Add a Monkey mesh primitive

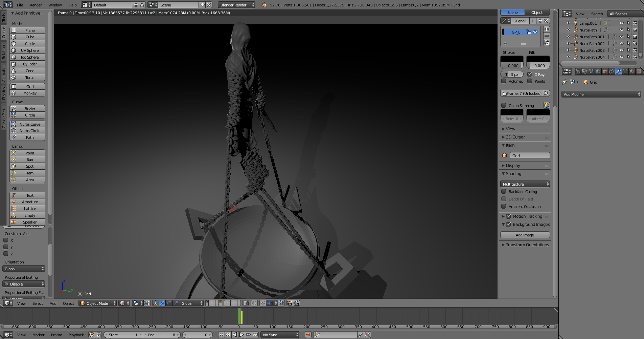[x=27, y=93]
